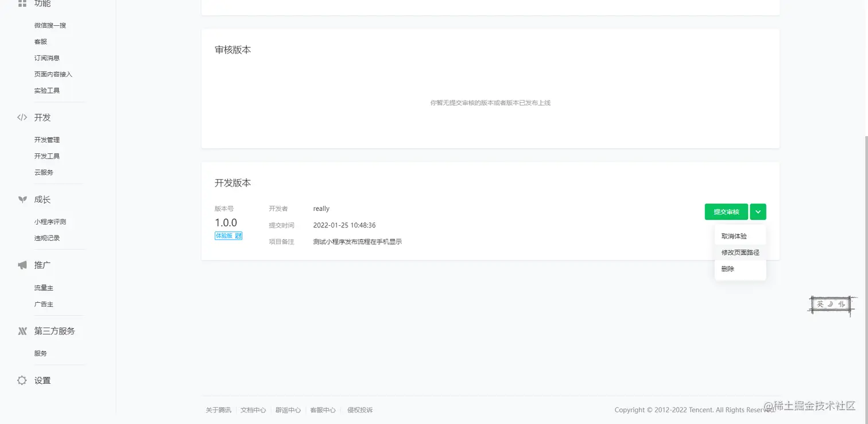Click the 开发 code brackets icon
This screenshot has width=868, height=424.
pos(22,117)
